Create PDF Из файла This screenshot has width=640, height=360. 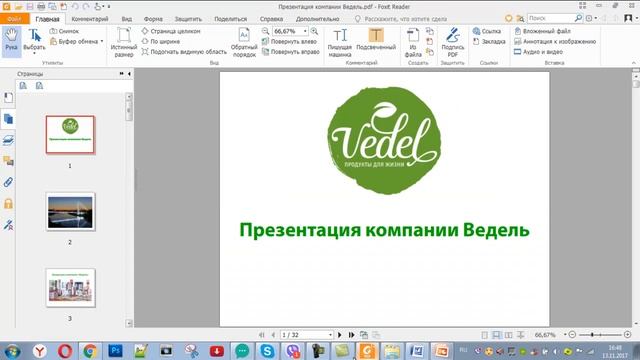pos(413,42)
